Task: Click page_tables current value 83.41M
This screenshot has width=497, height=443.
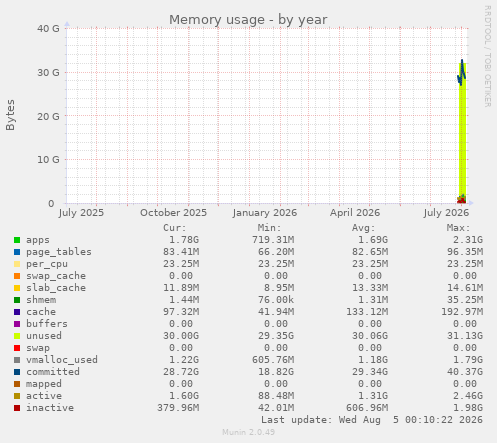Action: (181, 252)
